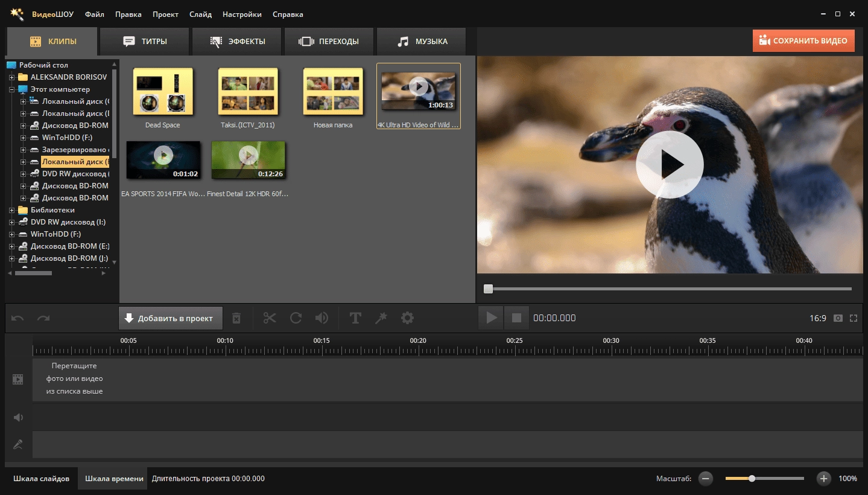
Task: Click the Undo arrow icon
Action: tap(17, 318)
